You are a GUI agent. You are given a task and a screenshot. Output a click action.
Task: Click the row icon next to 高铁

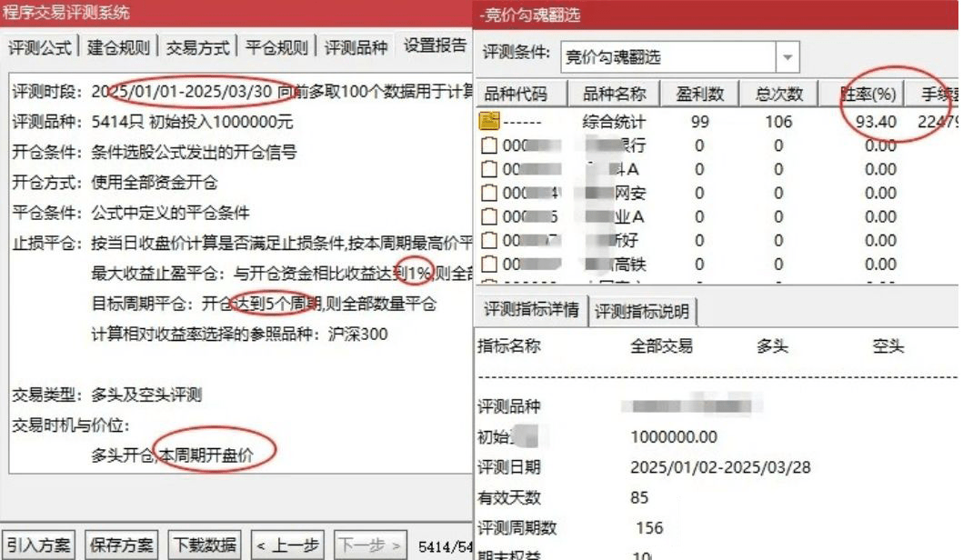point(489,264)
